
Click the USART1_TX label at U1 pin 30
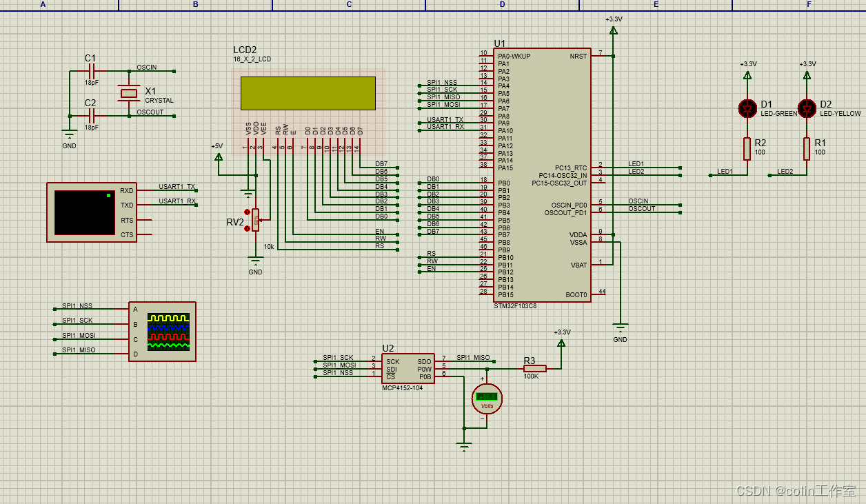(x=445, y=120)
